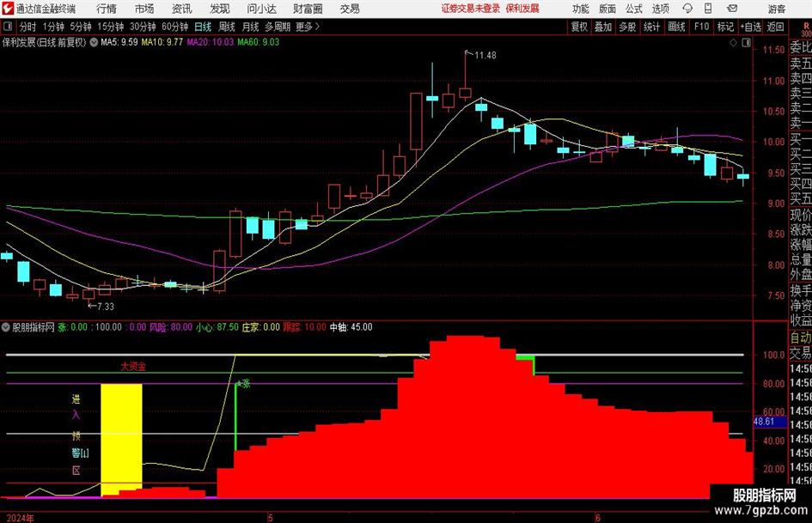Switch to 分时 chart period
812x523 pixels.
27,27
